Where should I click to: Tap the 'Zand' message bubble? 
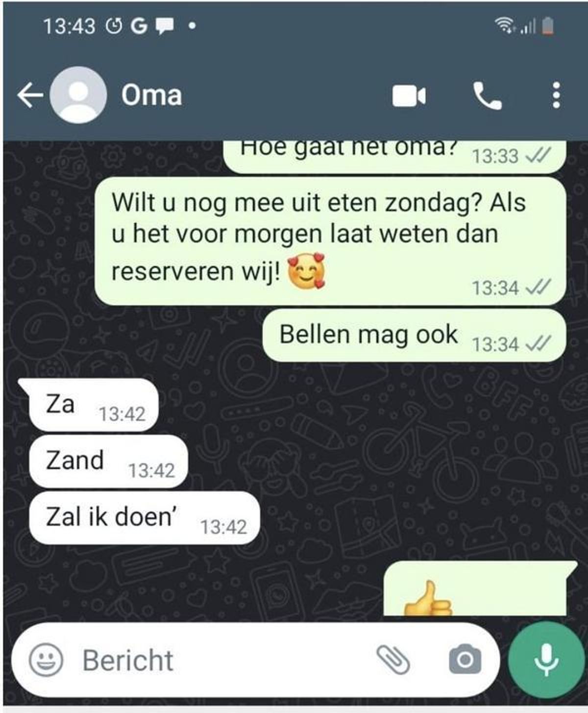coord(108,461)
